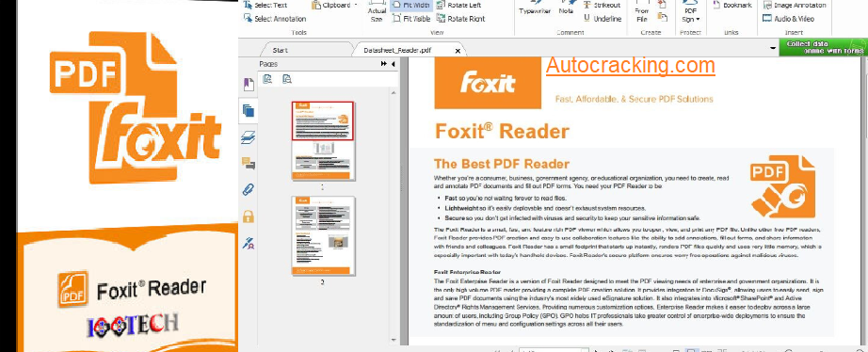Switch to the Datasheet_Reader.pdf tab
Image resolution: width=868 pixels, height=352 pixels.
[397, 51]
